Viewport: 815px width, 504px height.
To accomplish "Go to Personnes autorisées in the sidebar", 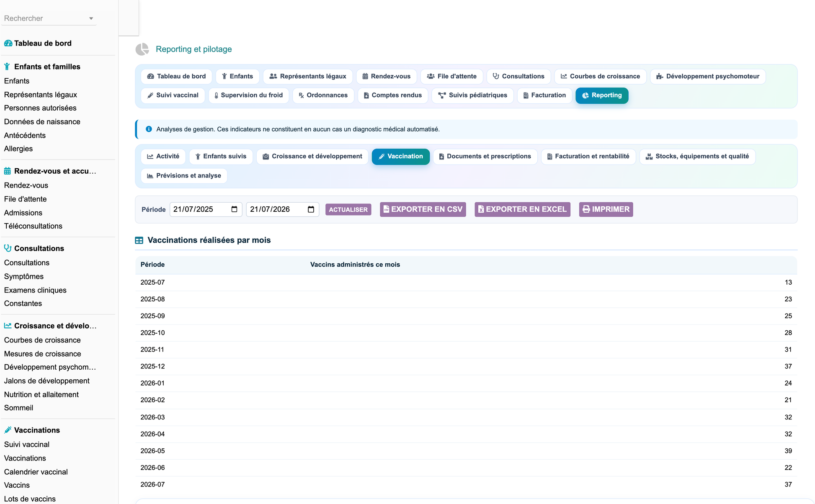I will coord(40,108).
